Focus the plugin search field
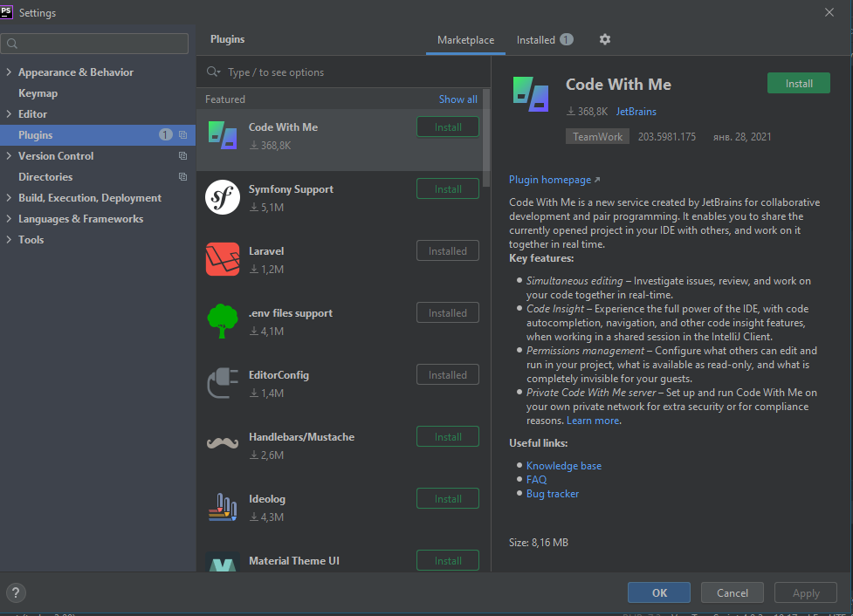Screen dimensions: 853x616 [x=344, y=72]
